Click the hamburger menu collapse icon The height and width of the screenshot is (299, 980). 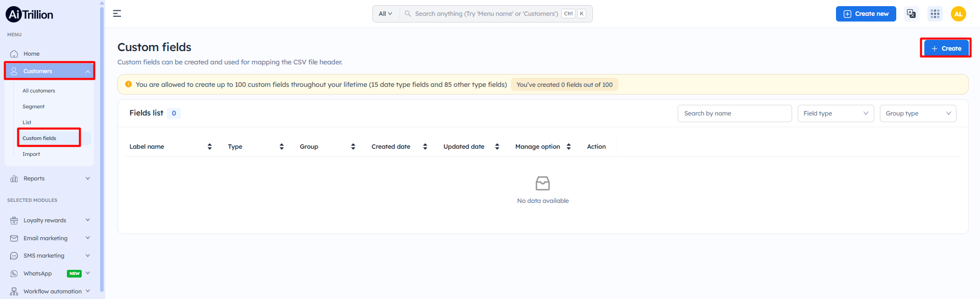pyautogui.click(x=117, y=14)
